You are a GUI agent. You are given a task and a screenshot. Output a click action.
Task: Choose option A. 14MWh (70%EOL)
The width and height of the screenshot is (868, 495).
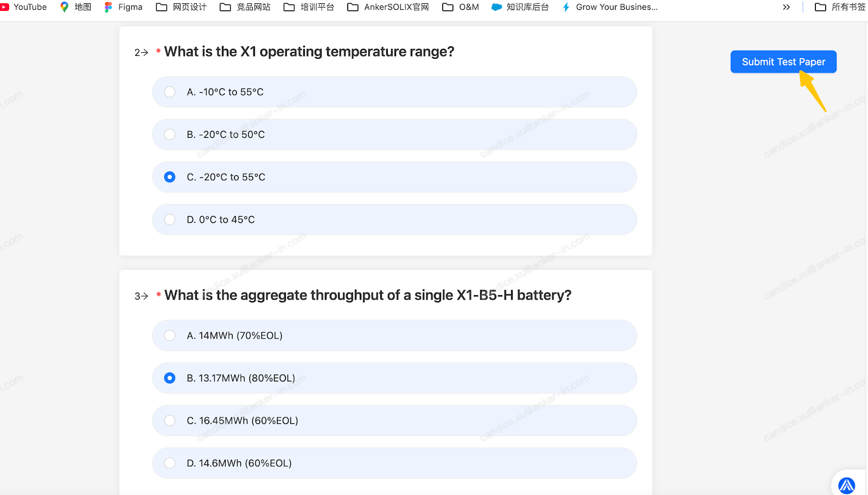[x=170, y=336]
